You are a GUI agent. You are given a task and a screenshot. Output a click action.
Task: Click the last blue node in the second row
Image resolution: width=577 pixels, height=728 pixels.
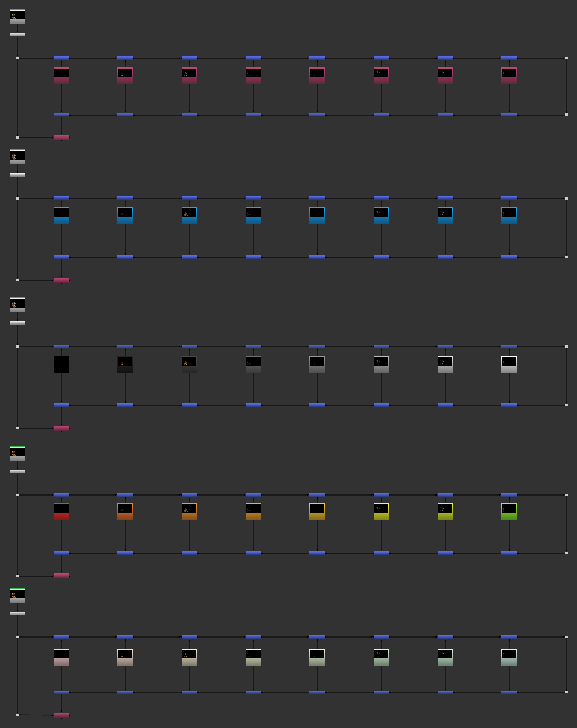tap(509, 215)
